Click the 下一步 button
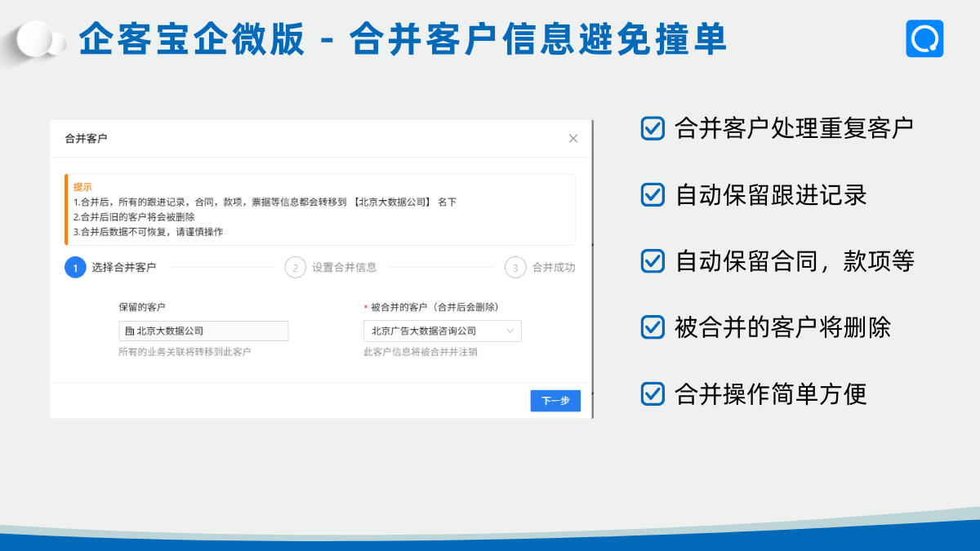This screenshot has height=551, width=980. pos(555,401)
